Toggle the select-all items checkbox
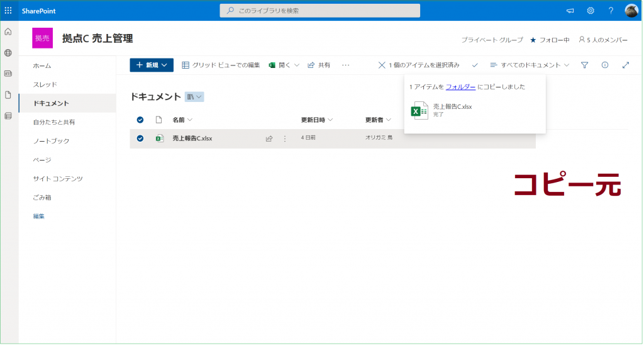The height and width of the screenshot is (345, 644). click(140, 120)
